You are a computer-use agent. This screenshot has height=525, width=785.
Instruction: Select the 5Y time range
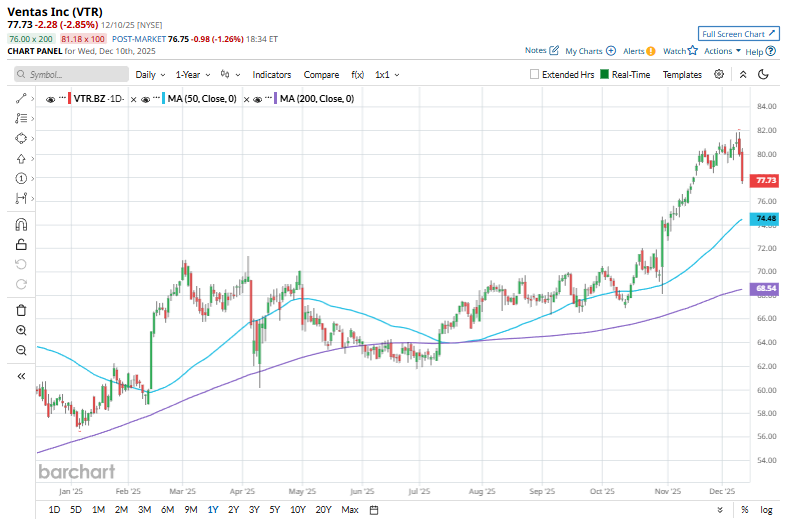coord(275,510)
